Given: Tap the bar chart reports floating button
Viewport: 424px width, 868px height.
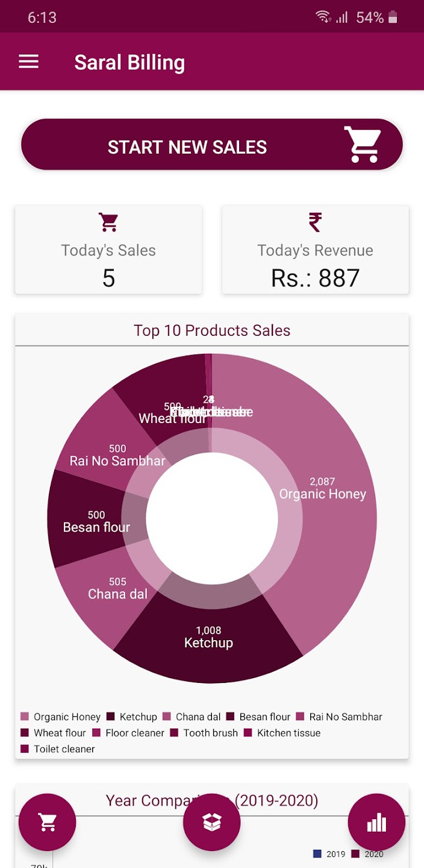Looking at the screenshot, I should coord(376,822).
